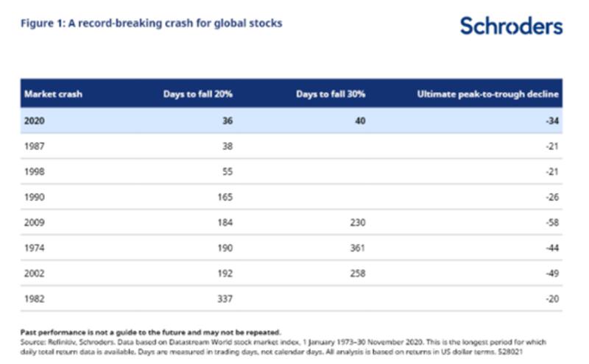Click the 2009 row label

35,222
